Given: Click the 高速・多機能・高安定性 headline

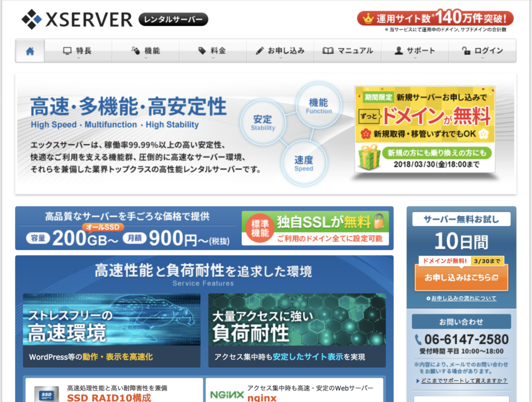Looking at the screenshot, I should 128,106.
